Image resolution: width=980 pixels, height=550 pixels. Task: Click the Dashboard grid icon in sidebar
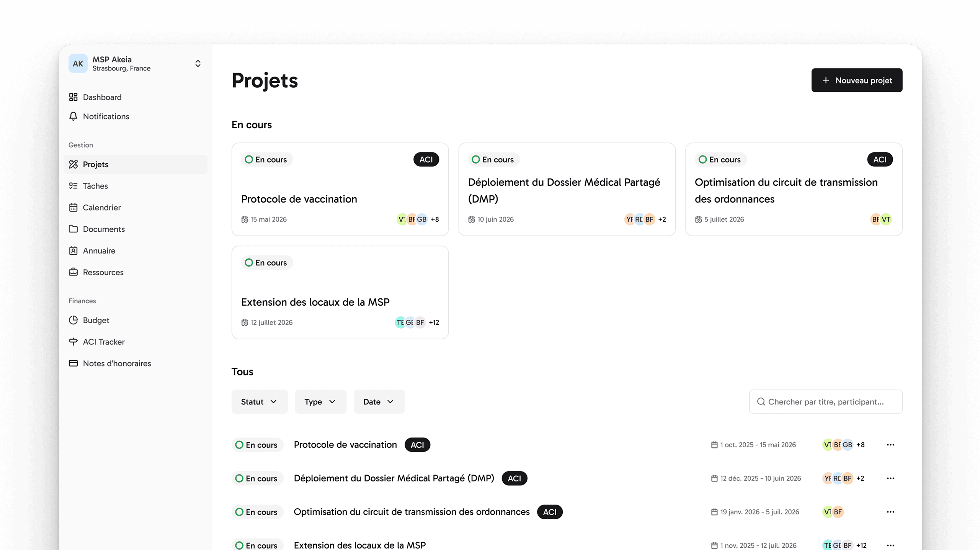click(x=73, y=97)
